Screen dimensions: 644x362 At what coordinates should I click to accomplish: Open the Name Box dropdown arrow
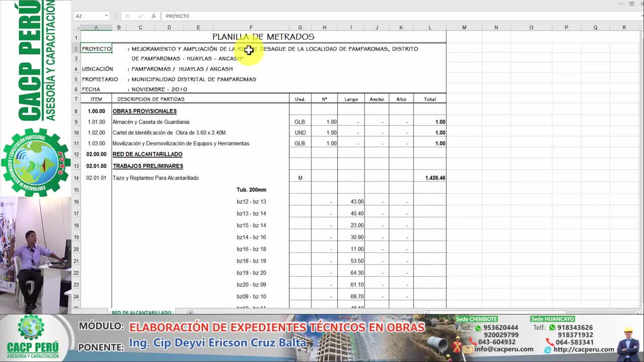(x=106, y=16)
